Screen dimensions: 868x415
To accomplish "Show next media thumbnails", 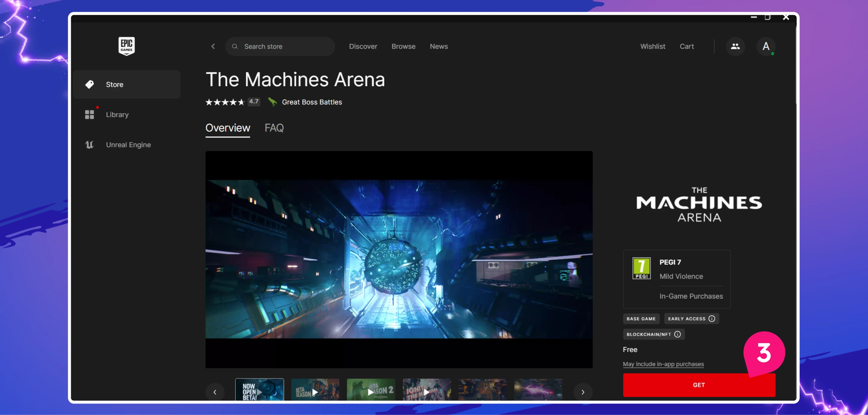I will coord(583,392).
